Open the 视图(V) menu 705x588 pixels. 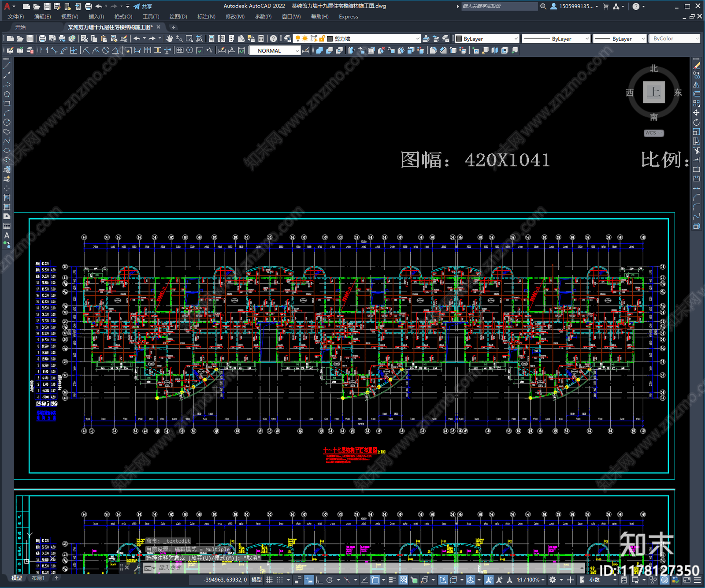(70, 17)
